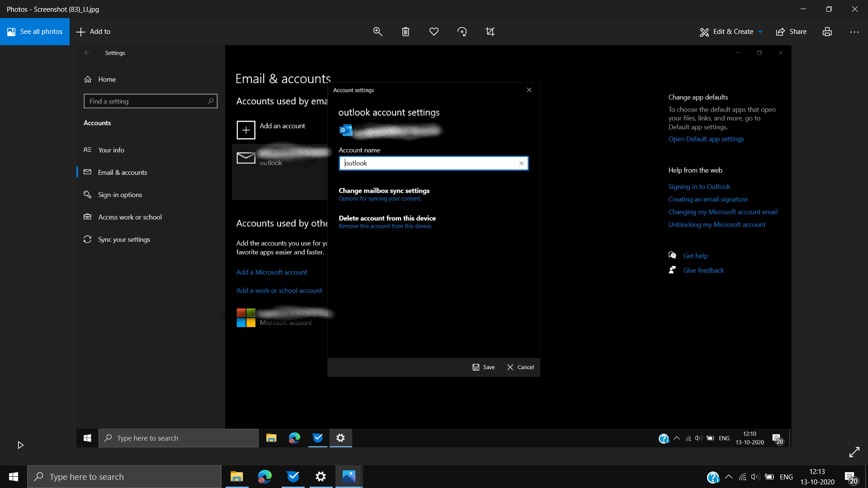Add photo to favorites with heart icon

(434, 32)
